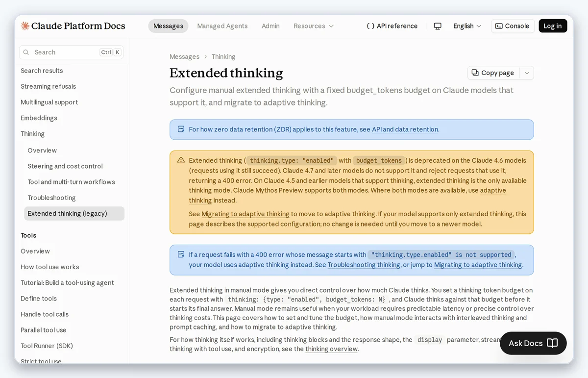
Task: Select the Thinking section in sidebar
Action: [x=32, y=134]
